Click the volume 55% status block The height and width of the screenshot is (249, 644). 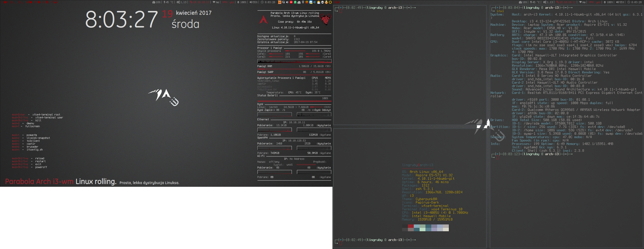coord(254,2)
